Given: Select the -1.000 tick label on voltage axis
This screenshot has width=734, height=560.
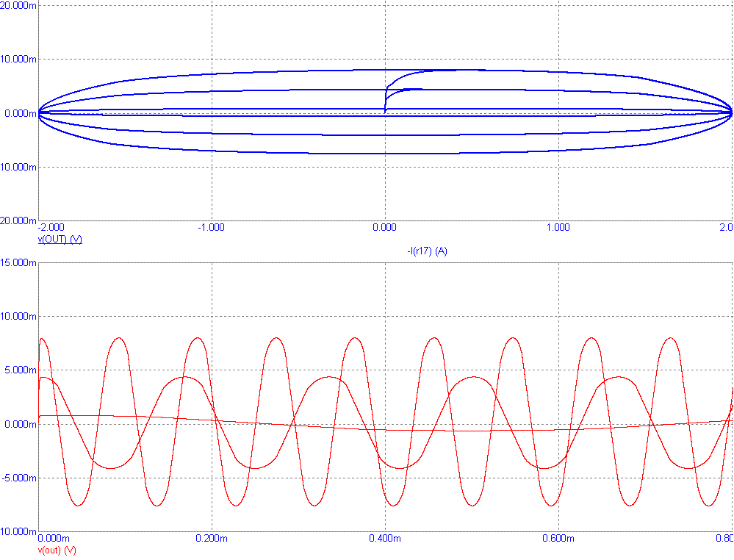Looking at the screenshot, I should click(211, 228).
